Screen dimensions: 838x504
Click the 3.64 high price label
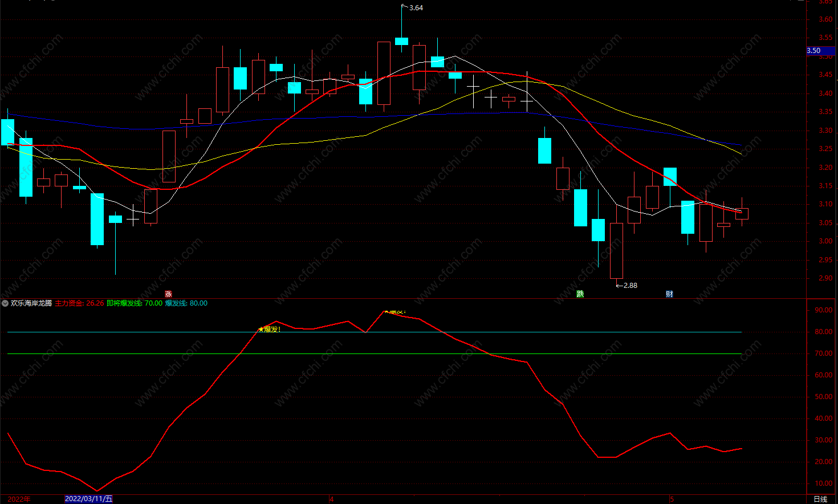coord(416,8)
